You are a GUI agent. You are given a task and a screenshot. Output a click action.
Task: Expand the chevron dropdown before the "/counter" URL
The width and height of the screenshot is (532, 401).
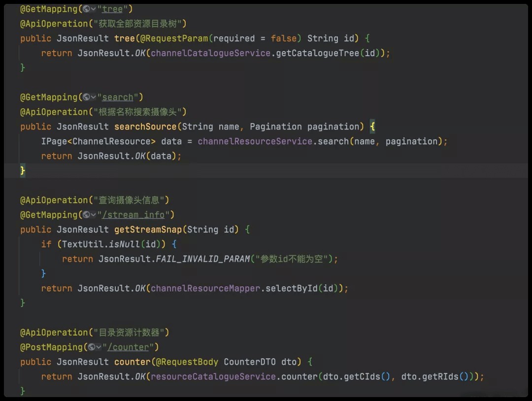click(98, 347)
